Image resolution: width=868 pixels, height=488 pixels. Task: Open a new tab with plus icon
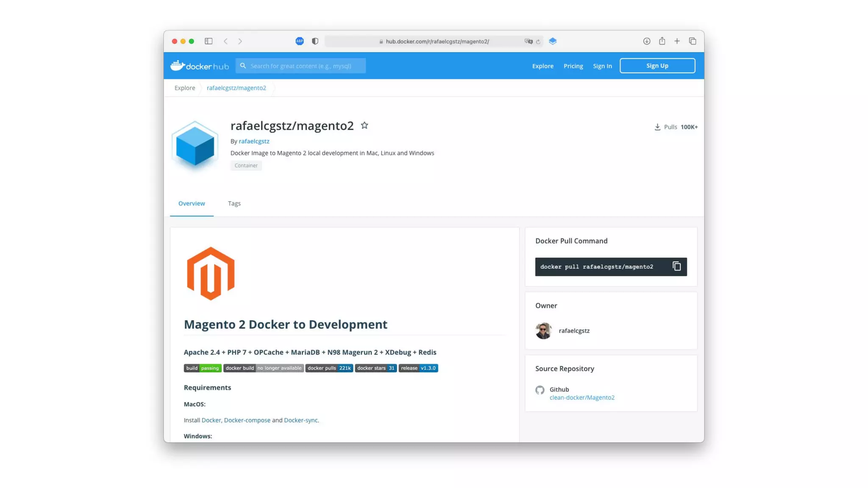point(677,41)
